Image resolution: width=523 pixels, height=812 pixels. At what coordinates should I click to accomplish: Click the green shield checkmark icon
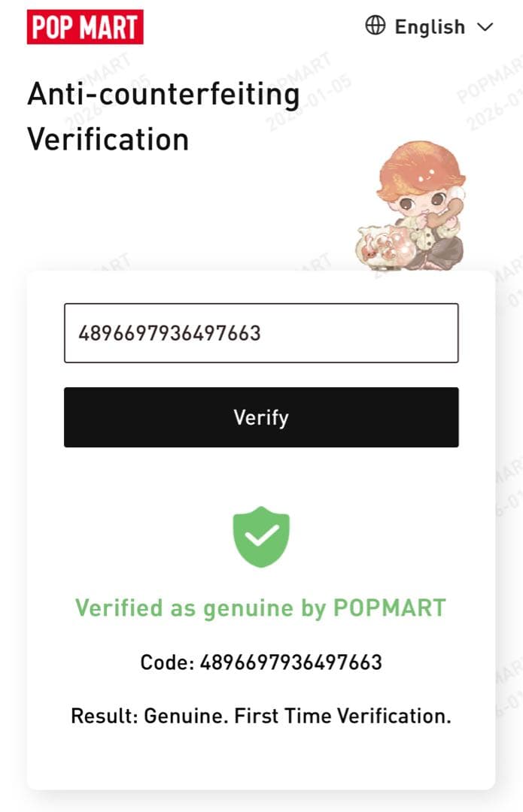[261, 536]
